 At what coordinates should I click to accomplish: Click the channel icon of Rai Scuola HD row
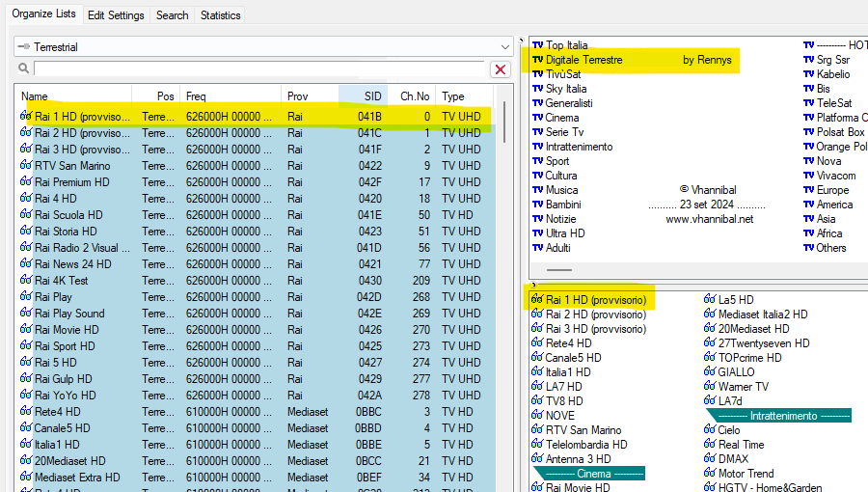coord(26,214)
